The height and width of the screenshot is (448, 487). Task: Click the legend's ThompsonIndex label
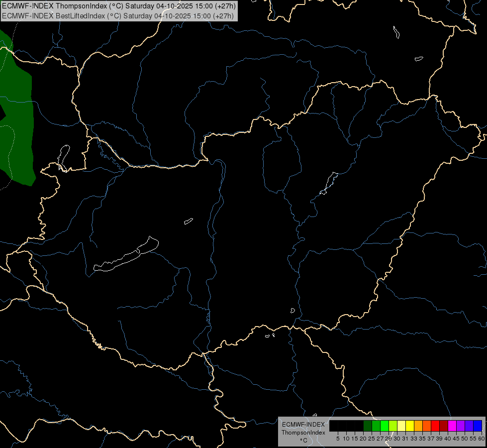point(303,433)
